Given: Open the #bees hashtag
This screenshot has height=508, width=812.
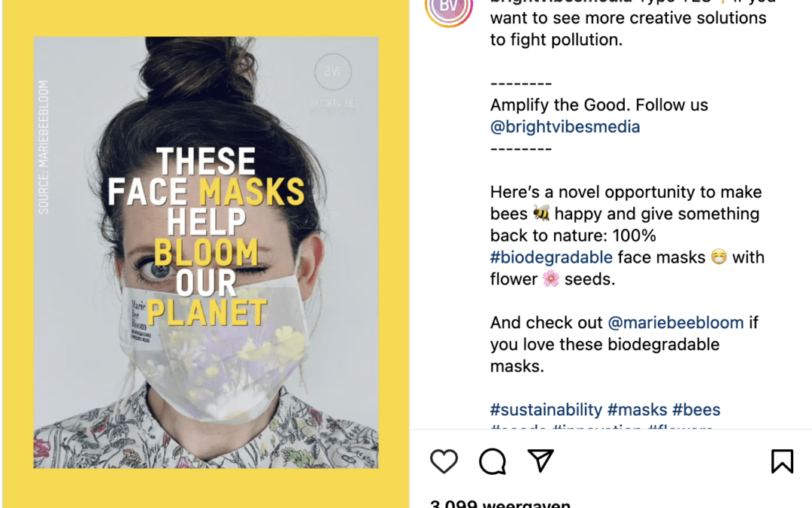Looking at the screenshot, I should point(696,409).
